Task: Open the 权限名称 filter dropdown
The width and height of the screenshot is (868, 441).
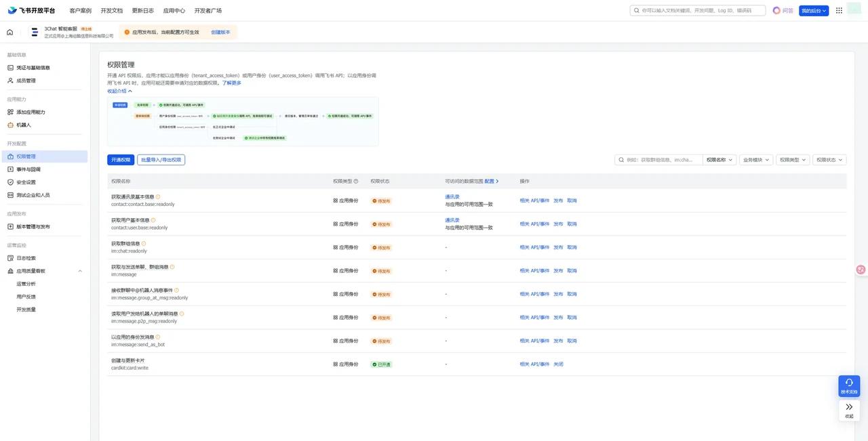Action: coord(719,160)
